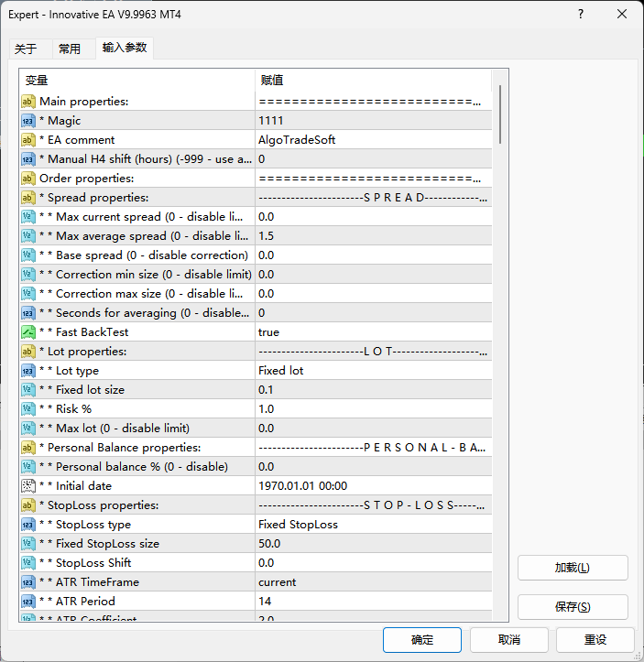Click the 保存(S) button
644x662 pixels.
coord(573,607)
